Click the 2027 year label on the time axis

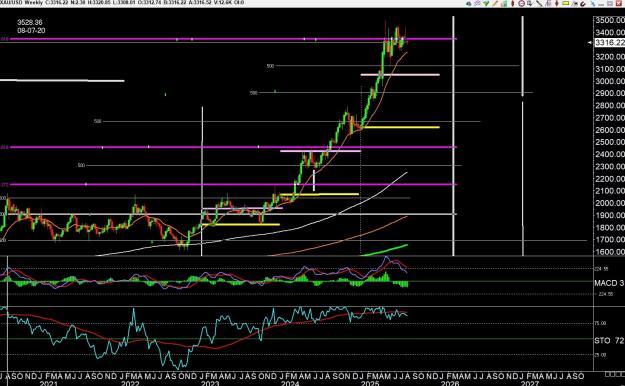coord(530,383)
